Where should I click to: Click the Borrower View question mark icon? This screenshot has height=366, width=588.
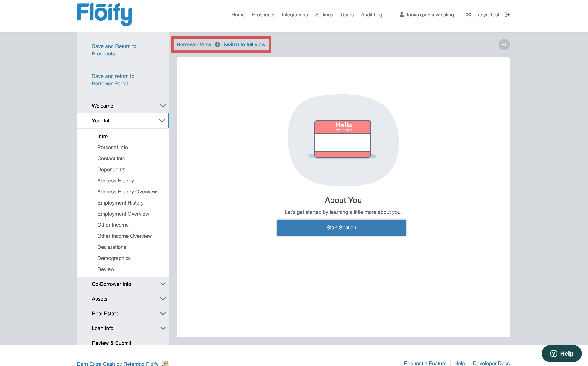point(217,45)
